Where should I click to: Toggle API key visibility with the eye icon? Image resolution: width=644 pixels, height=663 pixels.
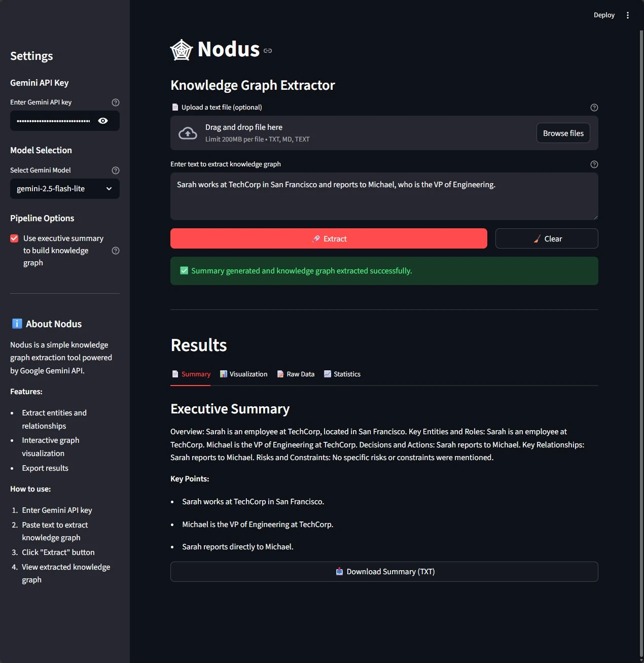[x=103, y=121]
